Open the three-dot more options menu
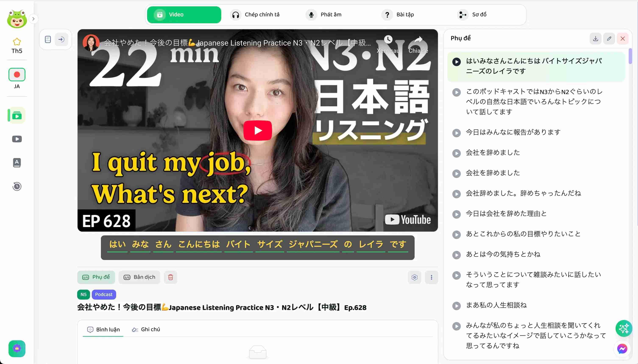The height and width of the screenshot is (364, 638). [x=431, y=277]
